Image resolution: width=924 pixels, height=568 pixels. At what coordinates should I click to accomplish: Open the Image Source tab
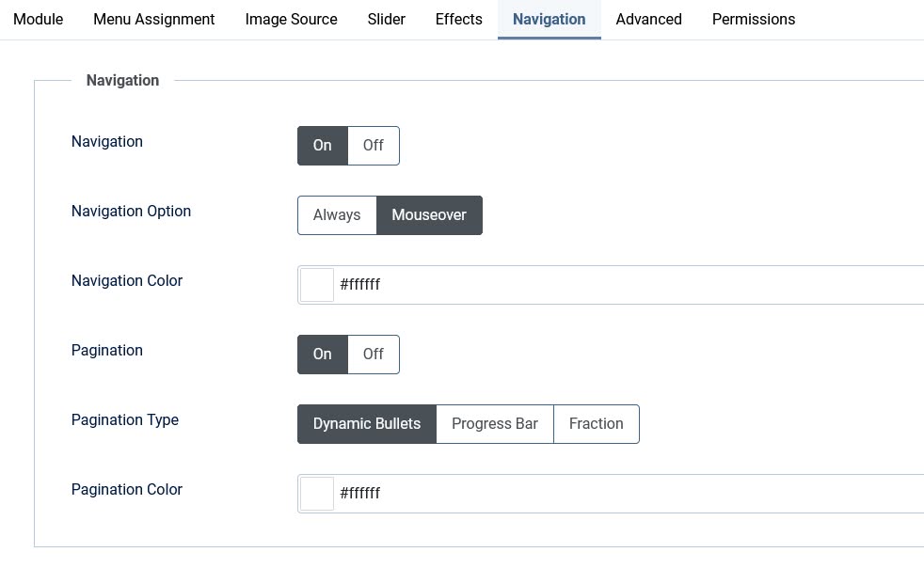[x=291, y=19]
